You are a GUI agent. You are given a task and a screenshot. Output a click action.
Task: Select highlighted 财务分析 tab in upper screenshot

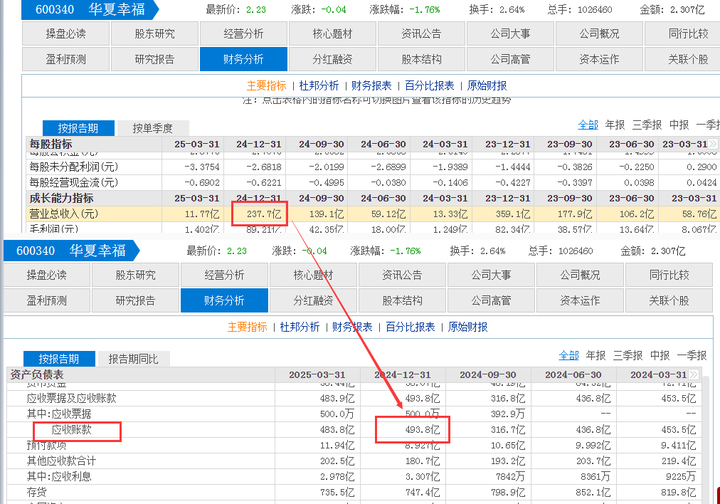243,59
